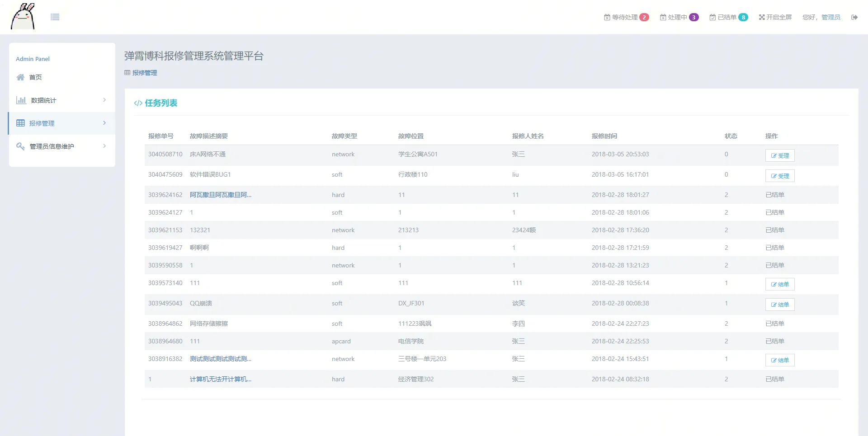Click the key icon for 管理员信息维护
Viewport: 868px width, 436px height.
coord(20,146)
